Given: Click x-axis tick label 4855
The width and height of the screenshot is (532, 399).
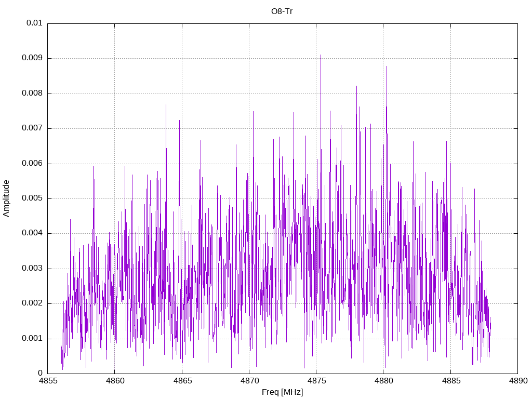Looking at the screenshot, I should pos(48,381).
